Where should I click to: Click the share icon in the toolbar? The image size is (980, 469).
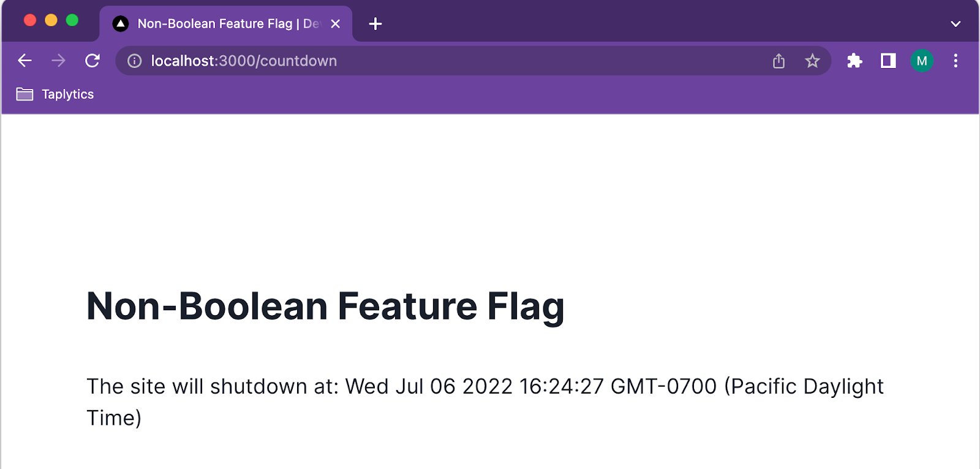(x=778, y=61)
